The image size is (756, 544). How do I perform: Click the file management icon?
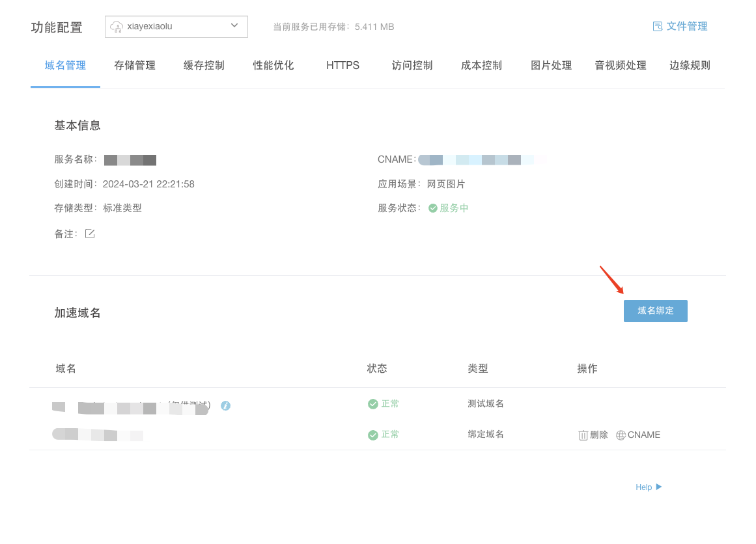click(x=658, y=27)
